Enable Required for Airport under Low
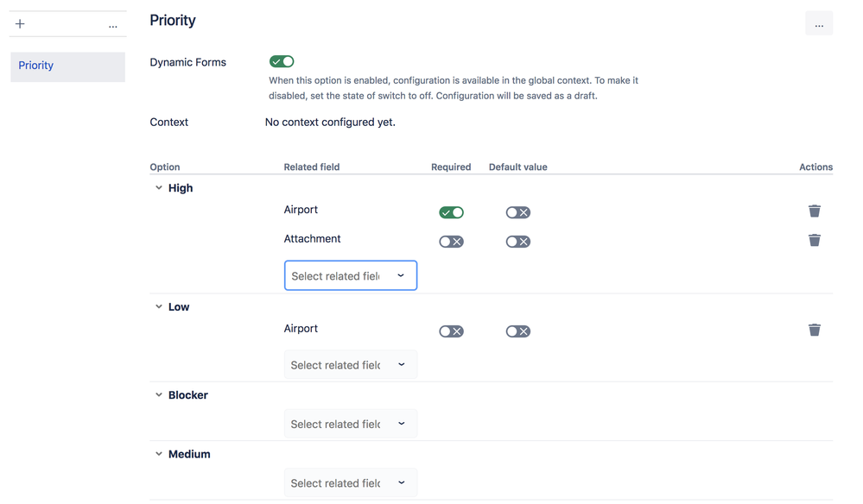 (x=451, y=331)
